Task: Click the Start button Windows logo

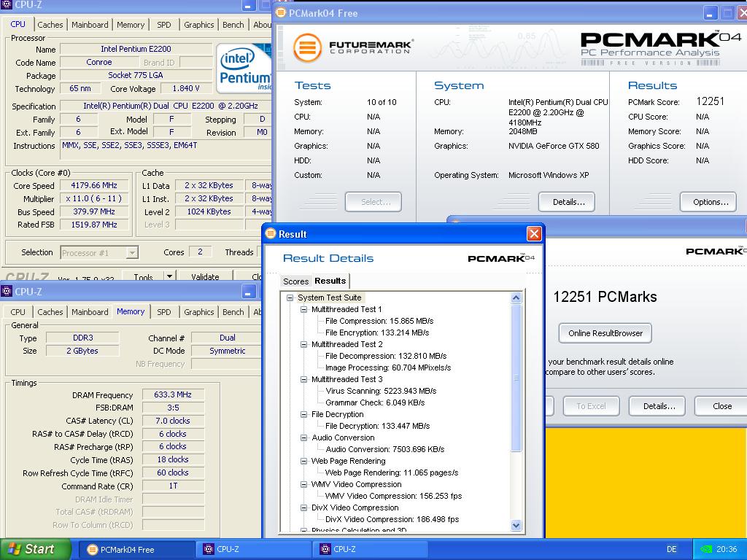Action: point(15,549)
